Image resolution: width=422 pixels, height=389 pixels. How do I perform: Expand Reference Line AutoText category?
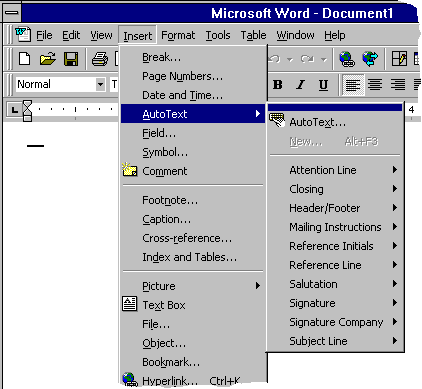click(336, 265)
